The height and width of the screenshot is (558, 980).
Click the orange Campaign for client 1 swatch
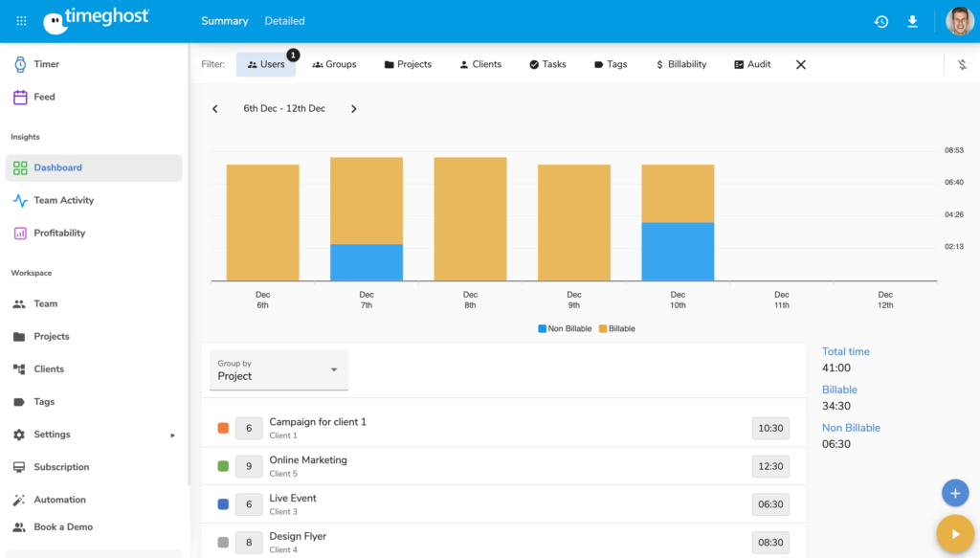click(x=223, y=428)
